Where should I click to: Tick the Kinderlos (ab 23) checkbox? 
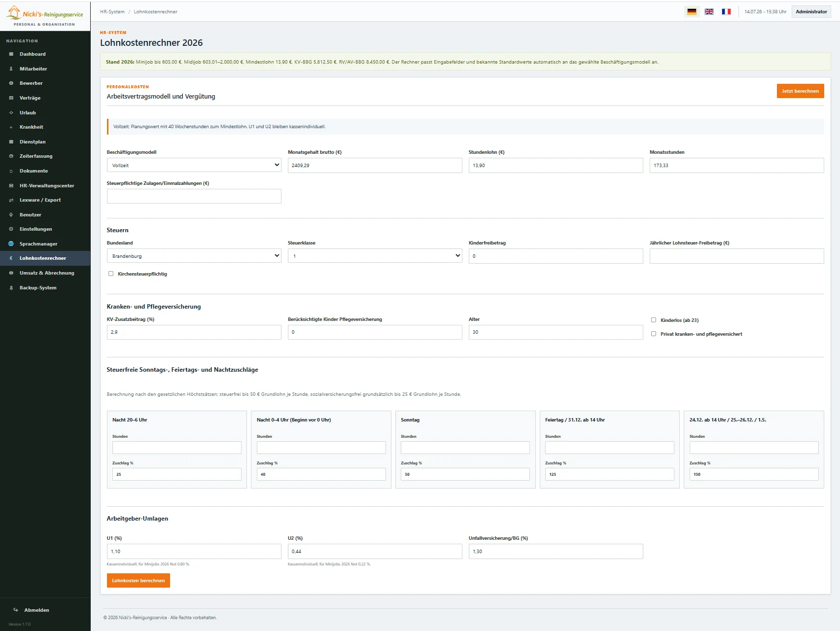654,320
